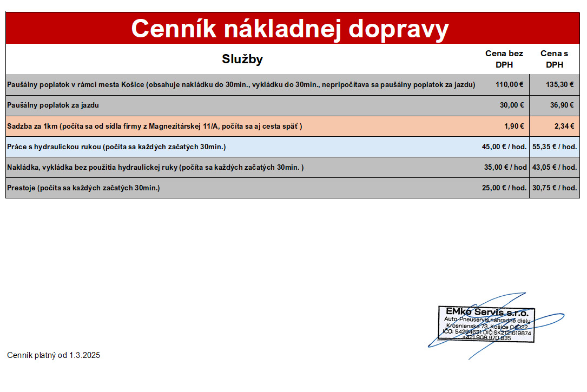Click the "Cena bez DPH" column header
587x392 pixels.
[504, 59]
